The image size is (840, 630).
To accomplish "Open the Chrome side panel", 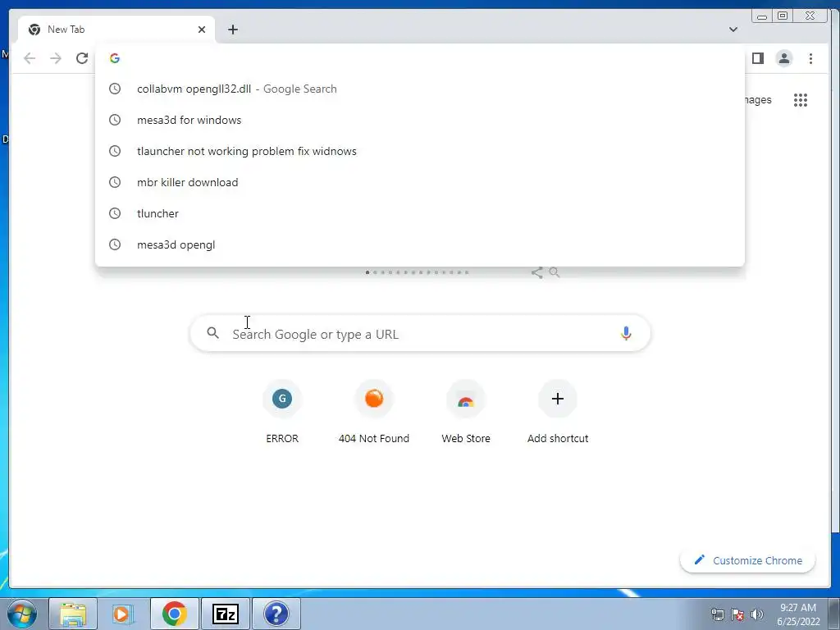I will 757,58.
